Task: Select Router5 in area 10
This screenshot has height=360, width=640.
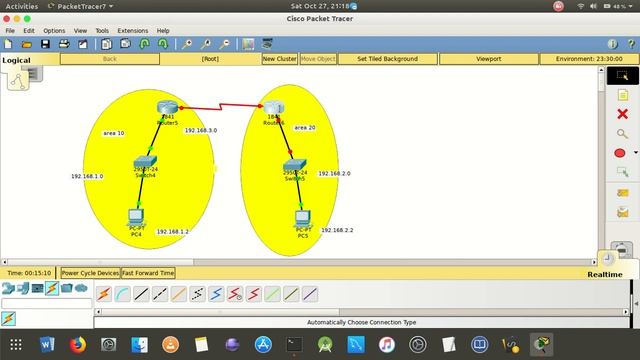Action: (x=167, y=107)
